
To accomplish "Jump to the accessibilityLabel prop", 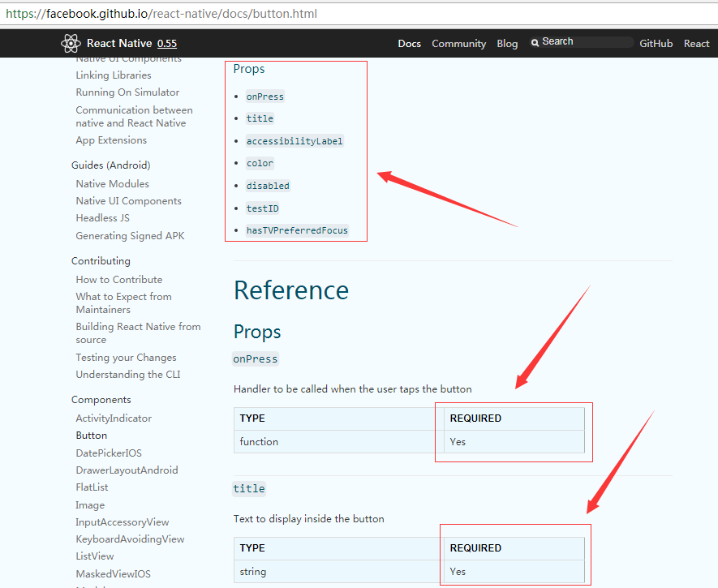I will (295, 141).
